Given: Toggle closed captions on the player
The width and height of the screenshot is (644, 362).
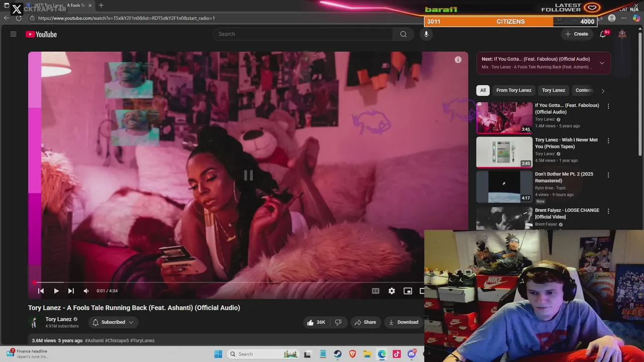Looking at the screenshot, I should pyautogui.click(x=375, y=291).
